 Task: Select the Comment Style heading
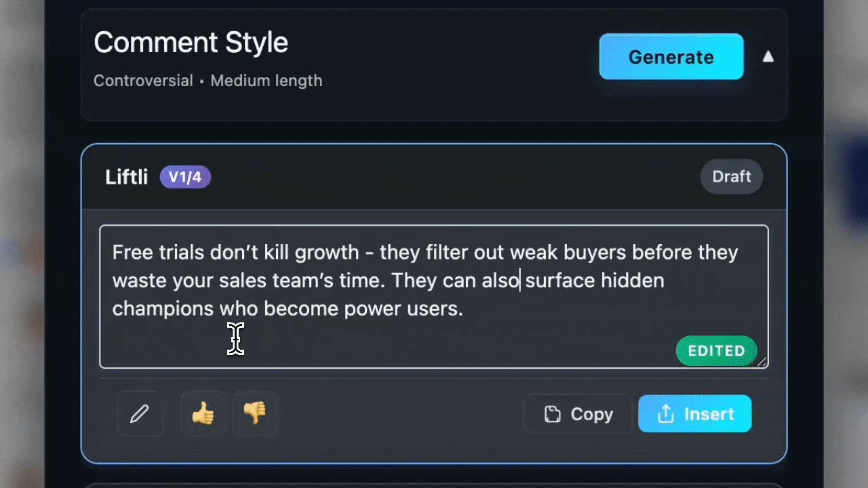click(x=191, y=42)
